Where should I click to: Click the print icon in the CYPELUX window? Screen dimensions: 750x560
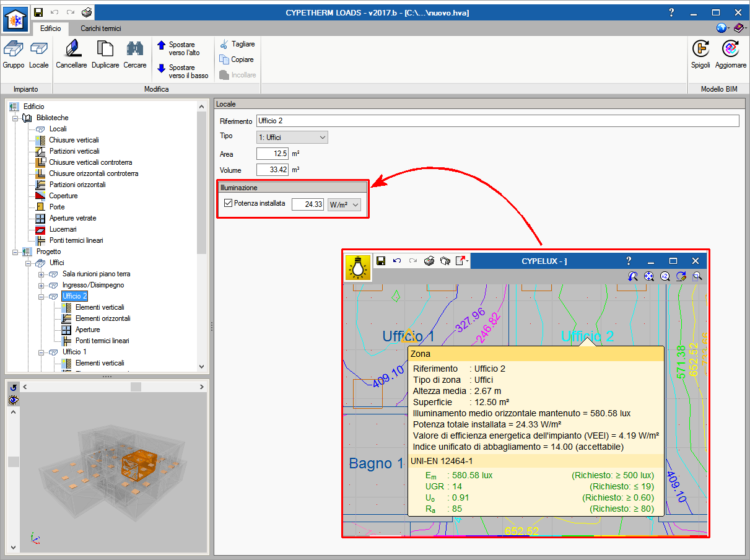(429, 261)
